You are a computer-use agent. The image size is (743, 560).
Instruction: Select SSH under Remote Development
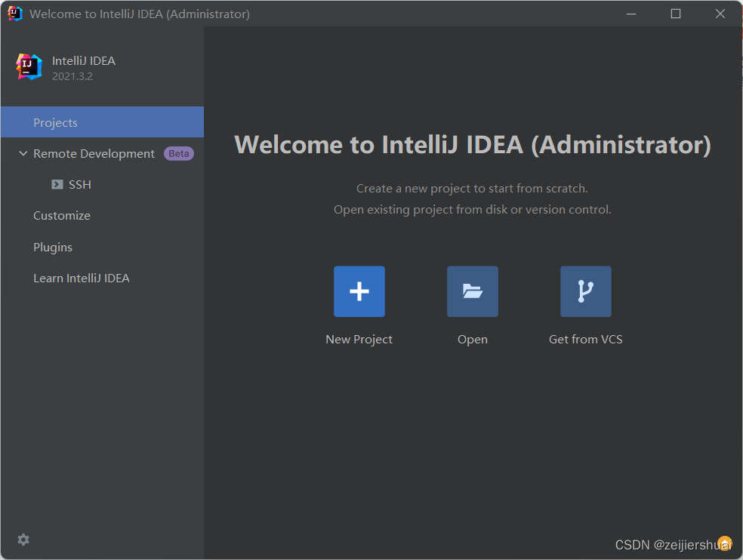[x=79, y=184]
